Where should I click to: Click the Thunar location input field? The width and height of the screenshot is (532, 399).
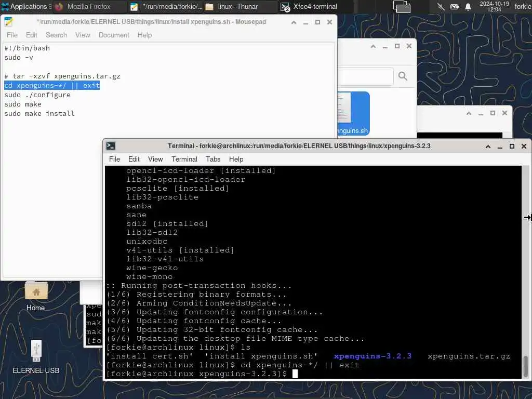pos(366,76)
